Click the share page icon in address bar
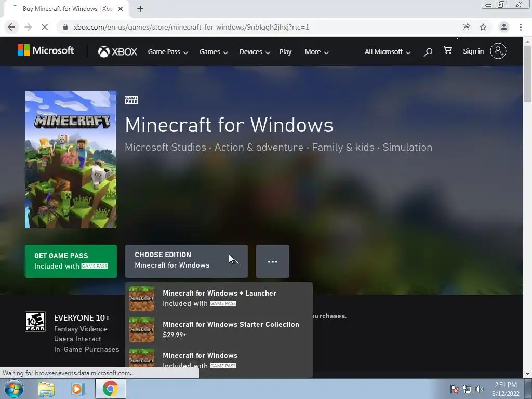The height and width of the screenshot is (399, 532). tap(466, 27)
